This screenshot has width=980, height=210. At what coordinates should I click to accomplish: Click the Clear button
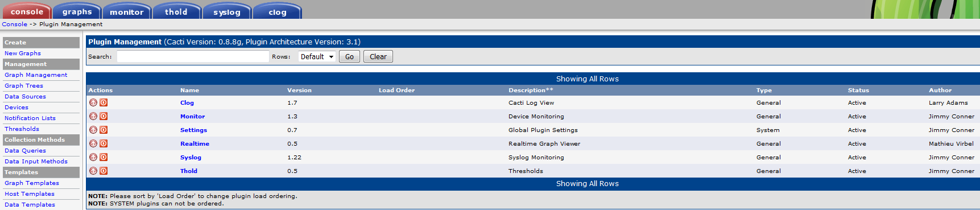coord(378,56)
